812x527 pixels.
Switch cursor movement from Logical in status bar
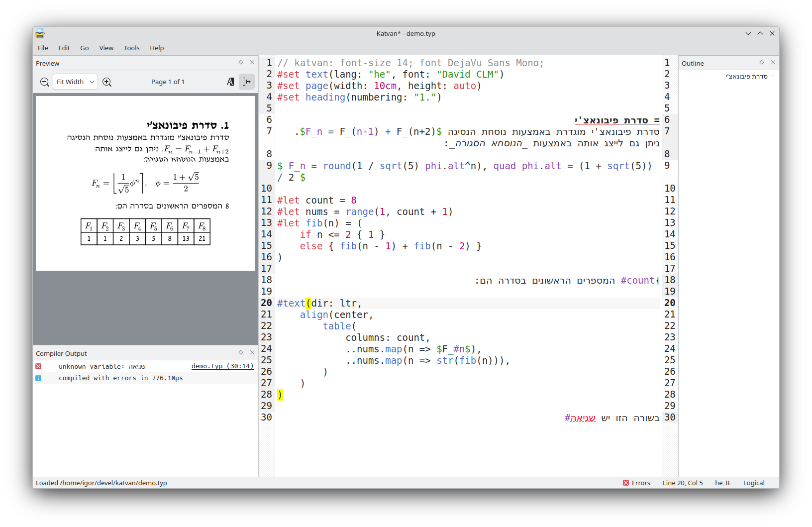(753, 482)
